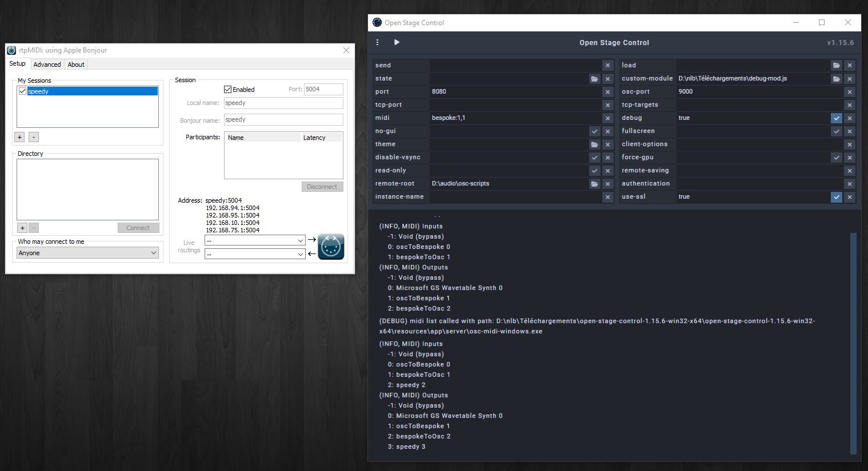The image size is (868, 471).
Task: Open the incoming Live routings dropdown
Action: coord(255,254)
